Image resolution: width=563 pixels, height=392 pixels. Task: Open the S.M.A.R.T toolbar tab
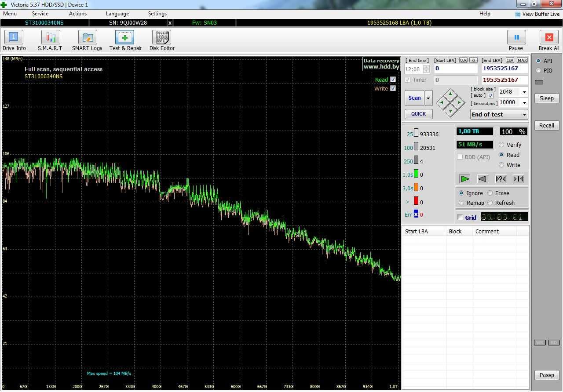coord(50,41)
